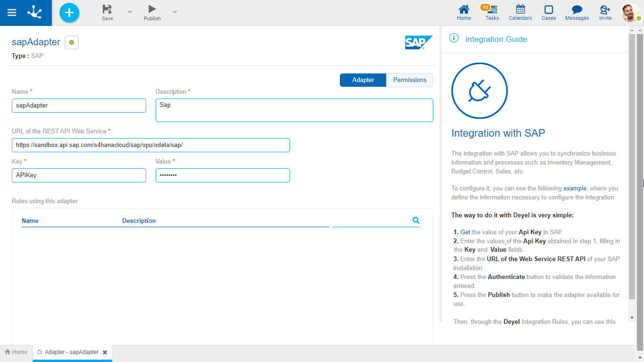Click the Invite user icon
The width and height of the screenshot is (644, 362).
click(605, 12)
